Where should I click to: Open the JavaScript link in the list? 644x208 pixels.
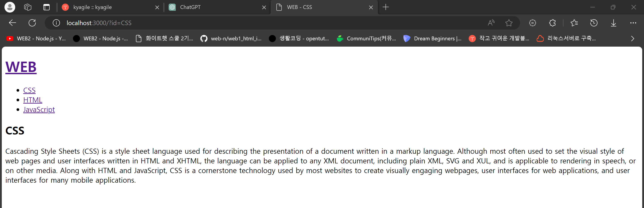[39, 110]
